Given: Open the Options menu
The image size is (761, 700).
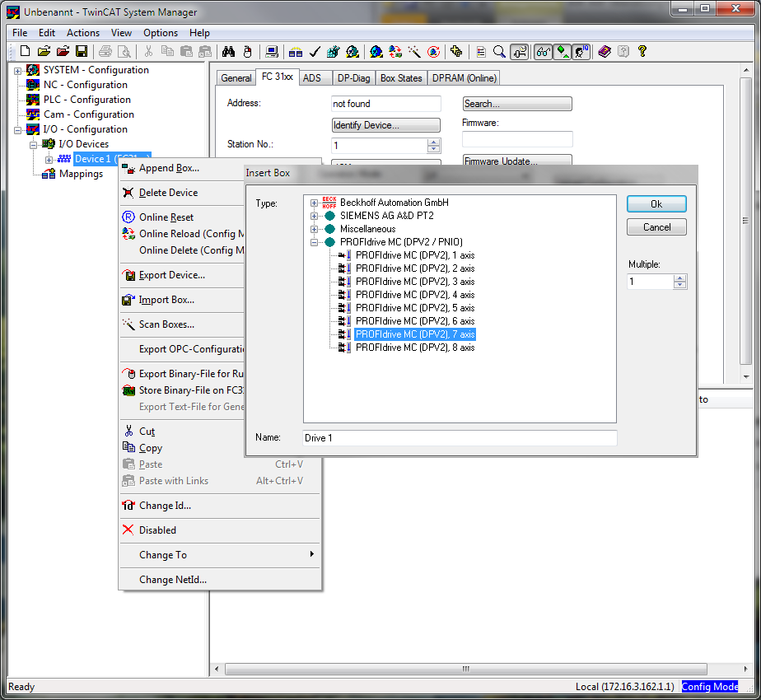Looking at the screenshot, I should (x=160, y=33).
